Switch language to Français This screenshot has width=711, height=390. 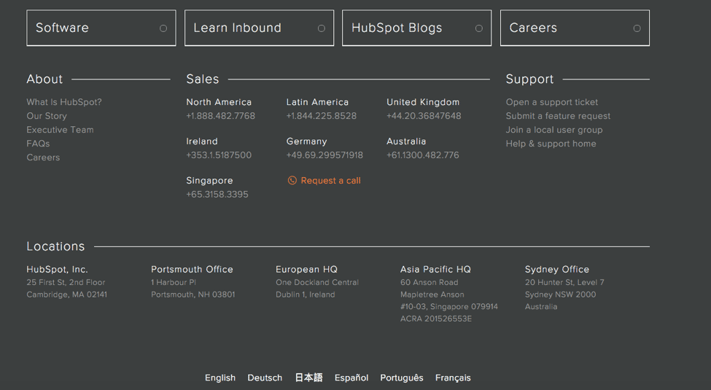(x=453, y=378)
